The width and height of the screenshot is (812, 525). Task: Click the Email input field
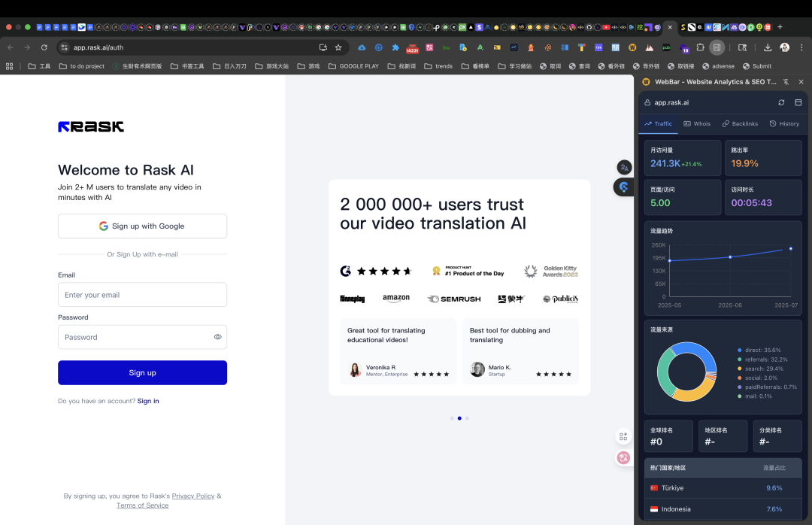(x=142, y=294)
